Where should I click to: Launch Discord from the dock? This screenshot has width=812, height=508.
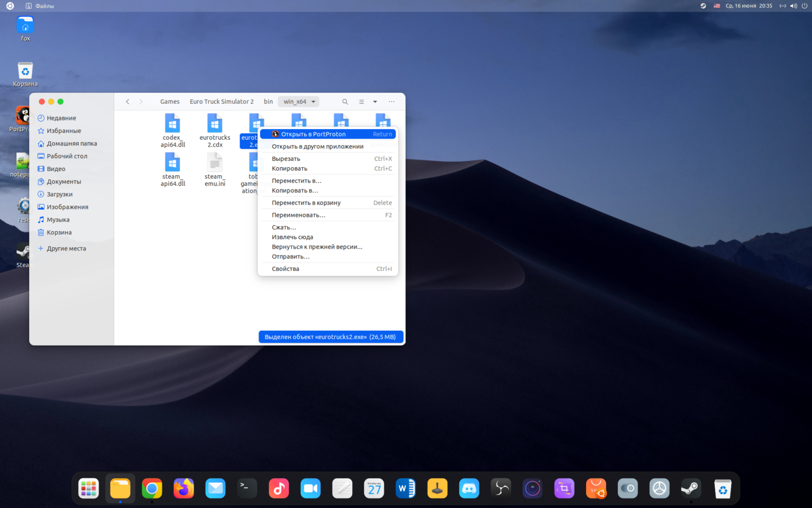pos(469,488)
